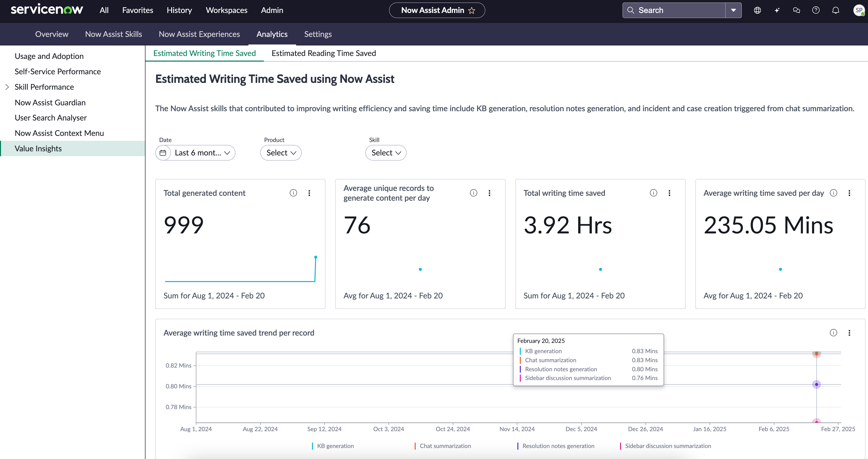Open more options for Average writing time per day

[x=849, y=193]
